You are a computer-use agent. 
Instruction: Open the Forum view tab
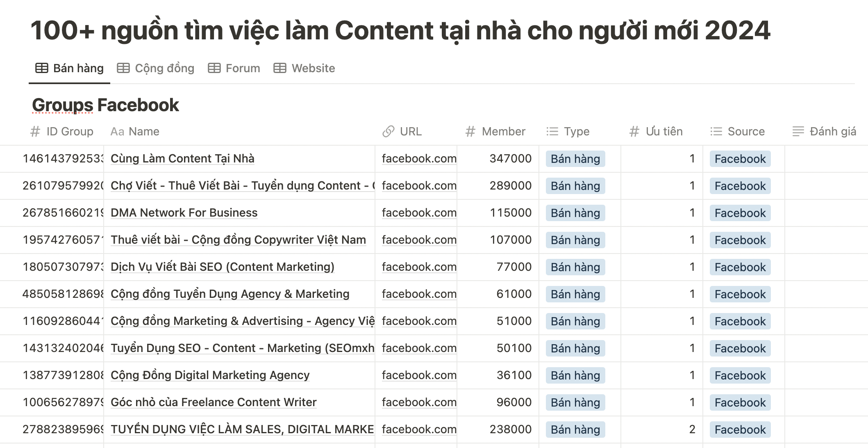pos(243,68)
